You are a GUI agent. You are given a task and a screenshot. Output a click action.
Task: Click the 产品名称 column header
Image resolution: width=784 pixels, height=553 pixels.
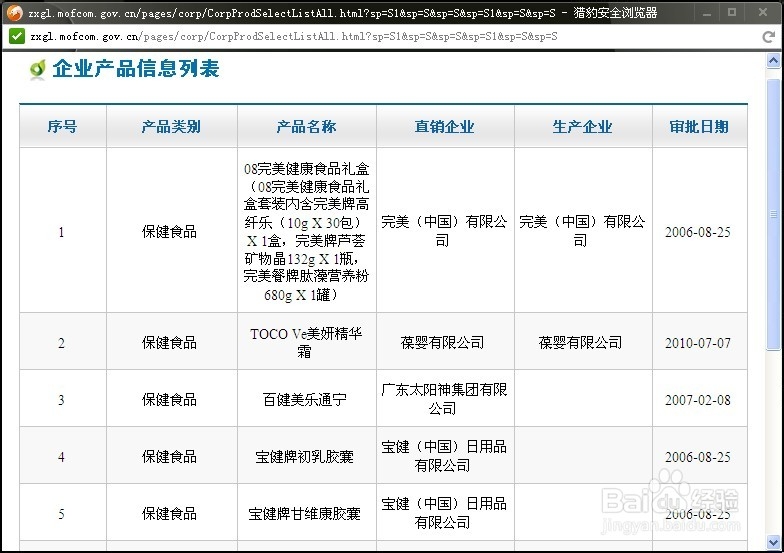pos(306,126)
